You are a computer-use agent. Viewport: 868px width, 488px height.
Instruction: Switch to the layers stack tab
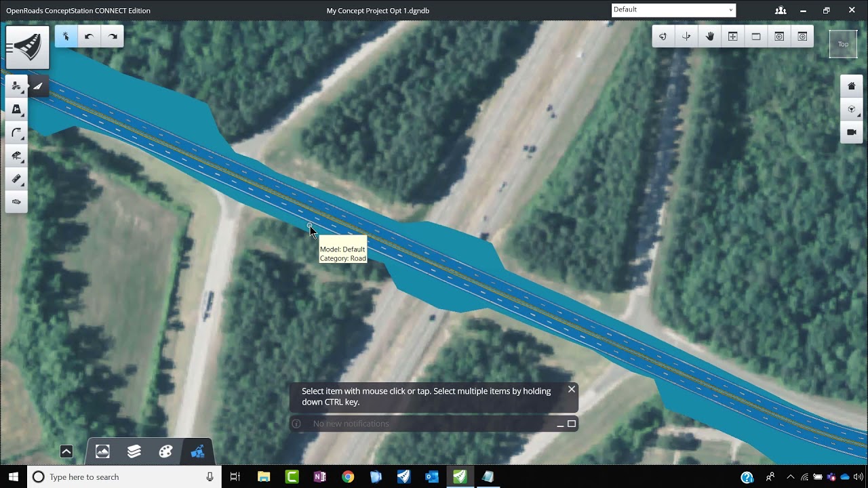pos(134,451)
